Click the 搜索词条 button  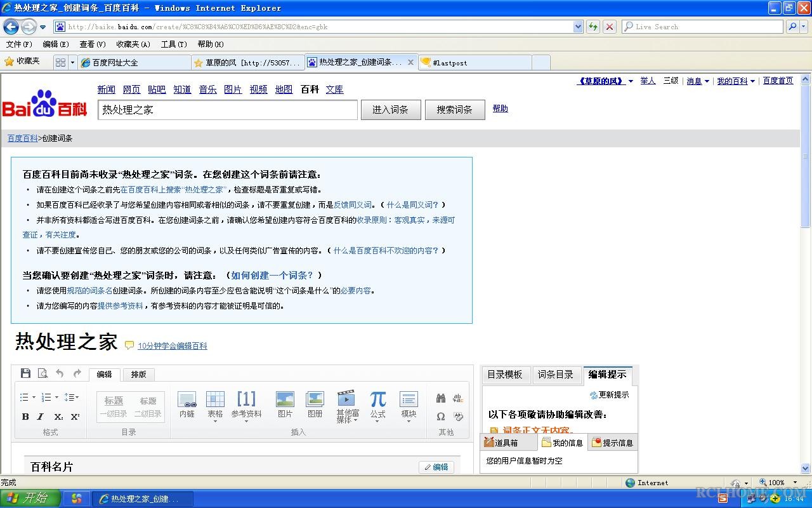pos(454,109)
